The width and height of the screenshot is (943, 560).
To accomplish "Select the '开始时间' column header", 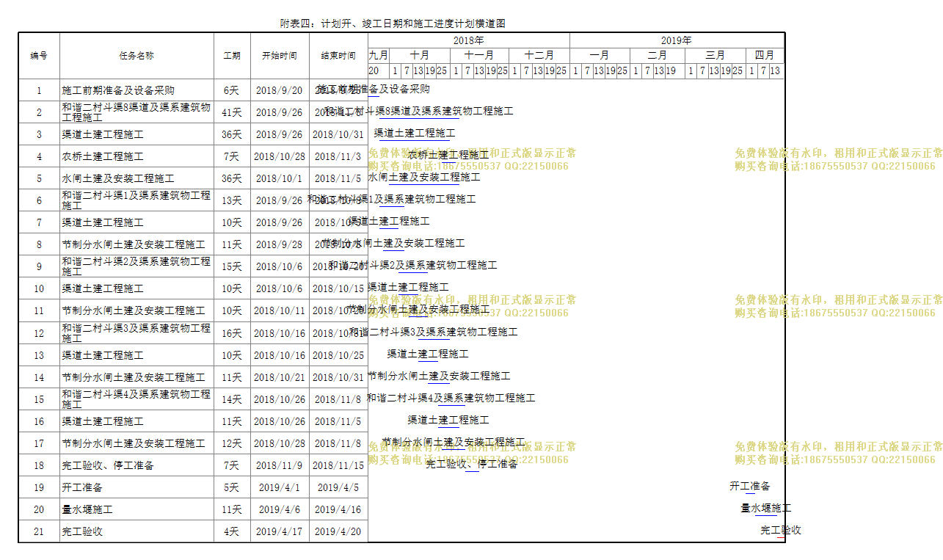I will tap(280, 56).
